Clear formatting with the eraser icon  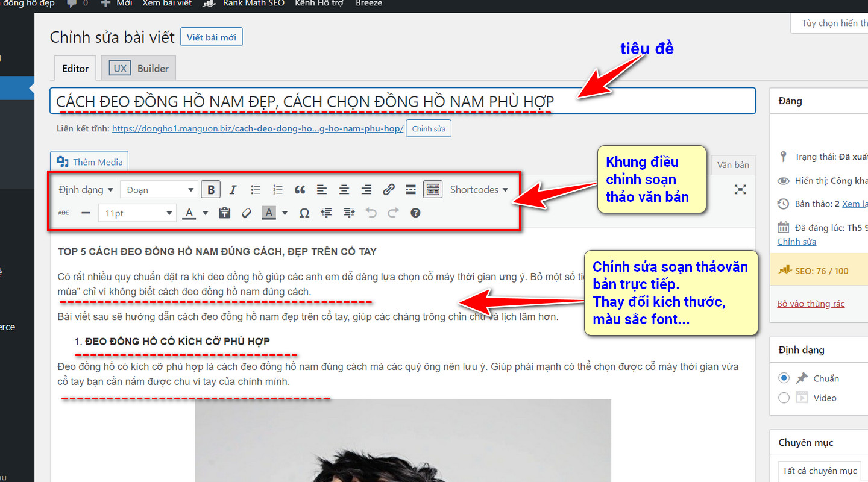point(246,213)
